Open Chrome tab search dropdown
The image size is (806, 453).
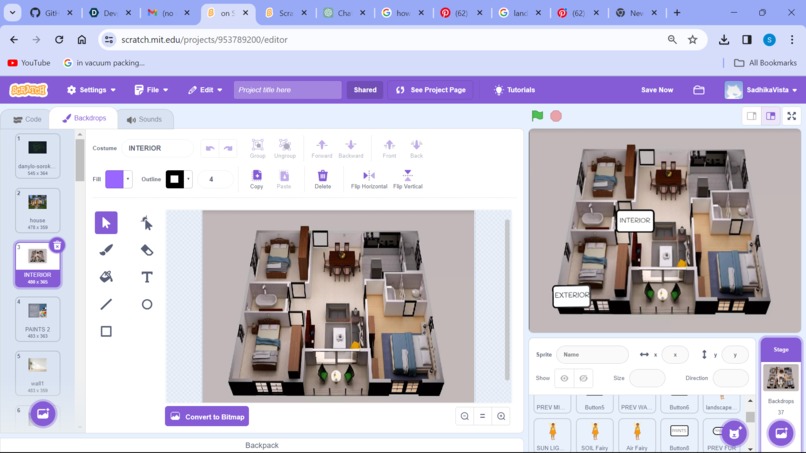(12, 13)
